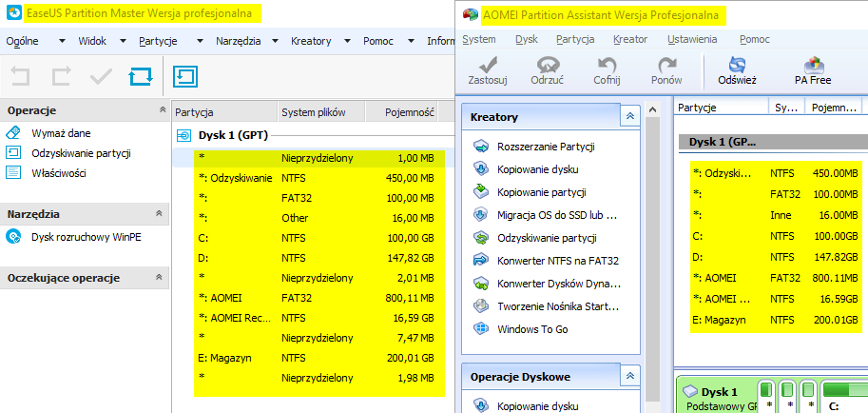868x413 pixels.
Task: Collapse Dysk 1 (GPT) tree in EaseUS
Action: point(184,135)
